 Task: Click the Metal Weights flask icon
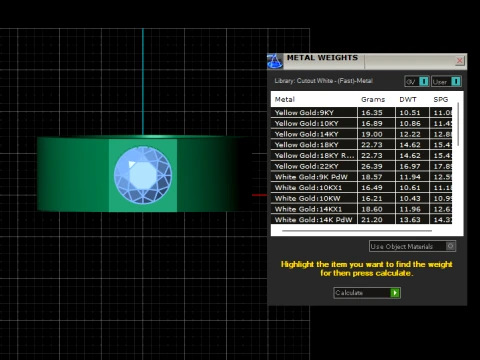[275, 61]
